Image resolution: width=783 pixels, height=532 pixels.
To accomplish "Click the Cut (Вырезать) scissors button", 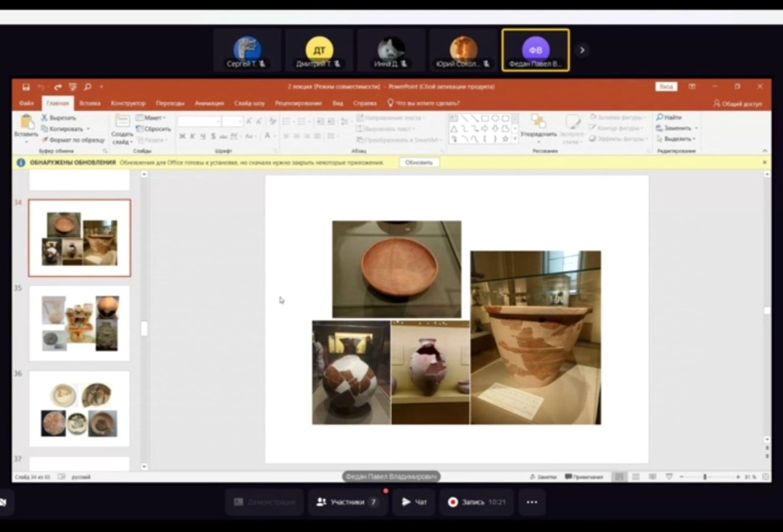I will tap(59, 117).
